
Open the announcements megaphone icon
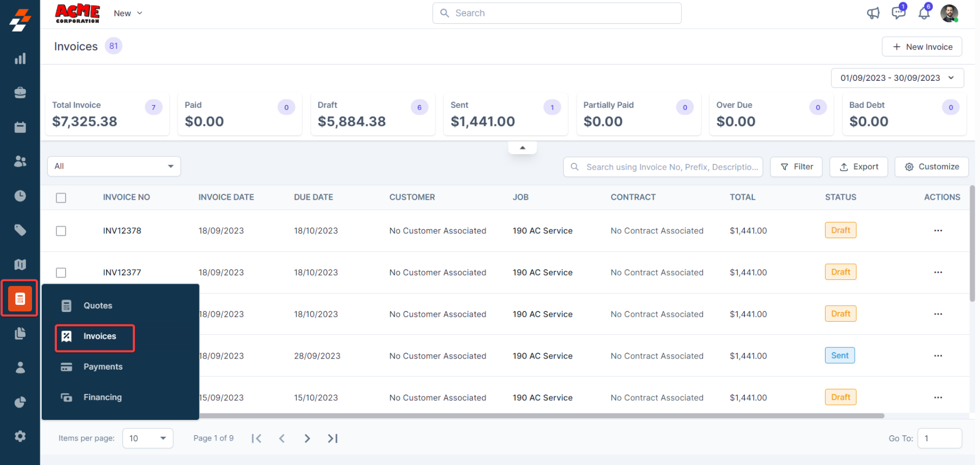coord(873,14)
